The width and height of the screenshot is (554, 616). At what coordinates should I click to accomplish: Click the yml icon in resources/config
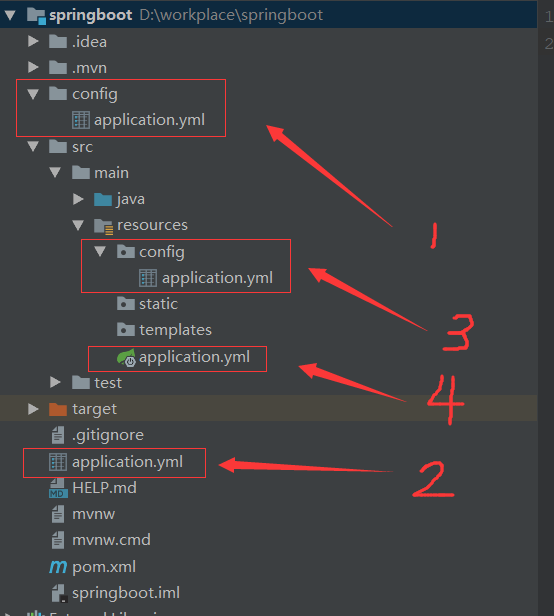148,278
